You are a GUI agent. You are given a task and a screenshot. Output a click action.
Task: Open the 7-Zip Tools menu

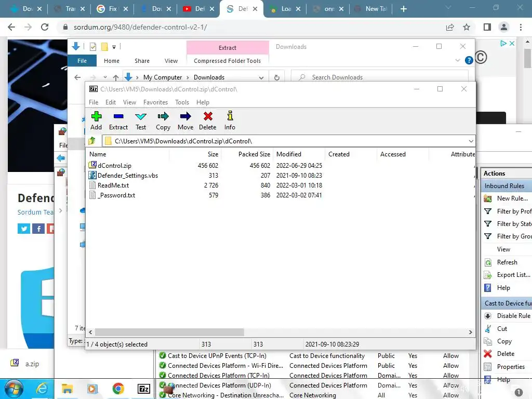tap(182, 102)
